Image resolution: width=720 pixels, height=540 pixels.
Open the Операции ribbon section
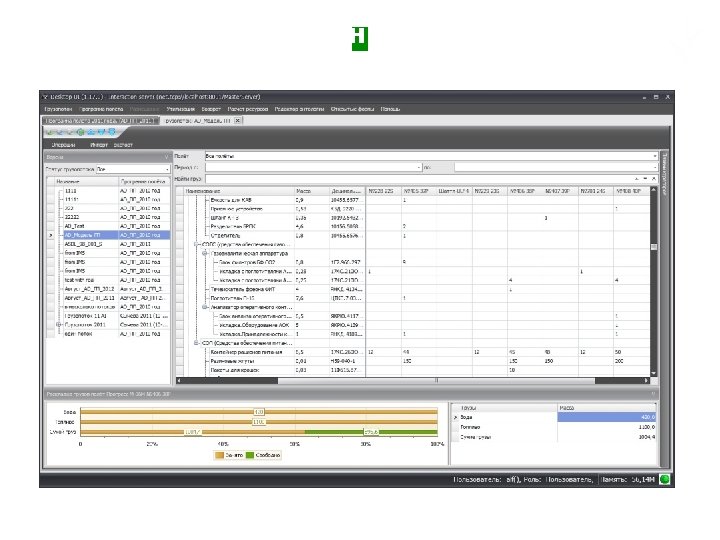click(63, 145)
